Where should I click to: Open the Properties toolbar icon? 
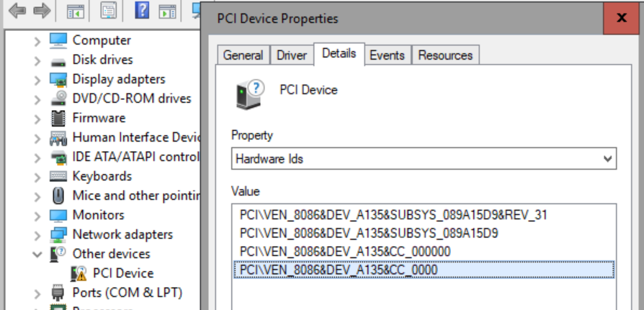pos(108,11)
